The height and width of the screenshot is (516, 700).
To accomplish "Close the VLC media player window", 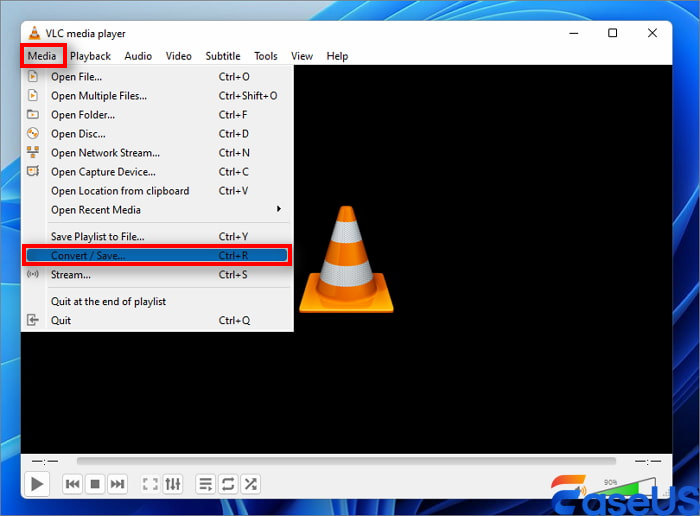I will 652,33.
